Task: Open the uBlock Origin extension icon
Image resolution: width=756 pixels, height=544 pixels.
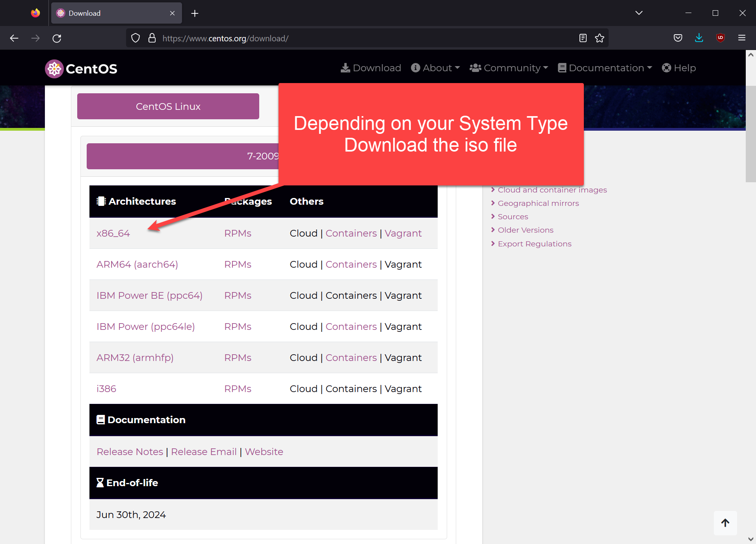Action: [x=720, y=38]
